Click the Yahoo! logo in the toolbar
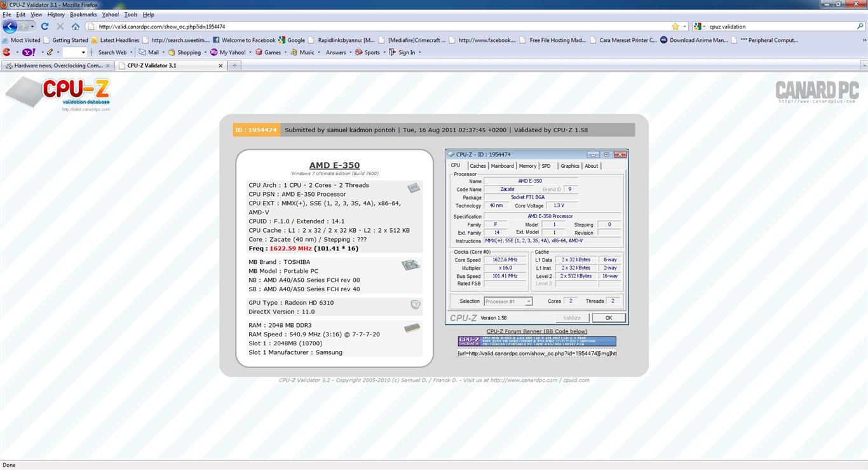Viewport: 868px width, 470px height. pyautogui.click(x=29, y=52)
